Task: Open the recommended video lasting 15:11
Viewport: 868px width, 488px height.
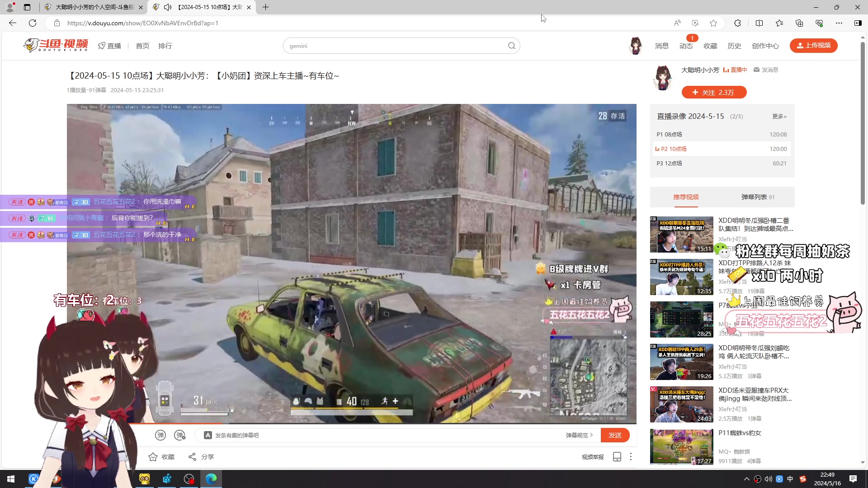Action: coord(682,235)
